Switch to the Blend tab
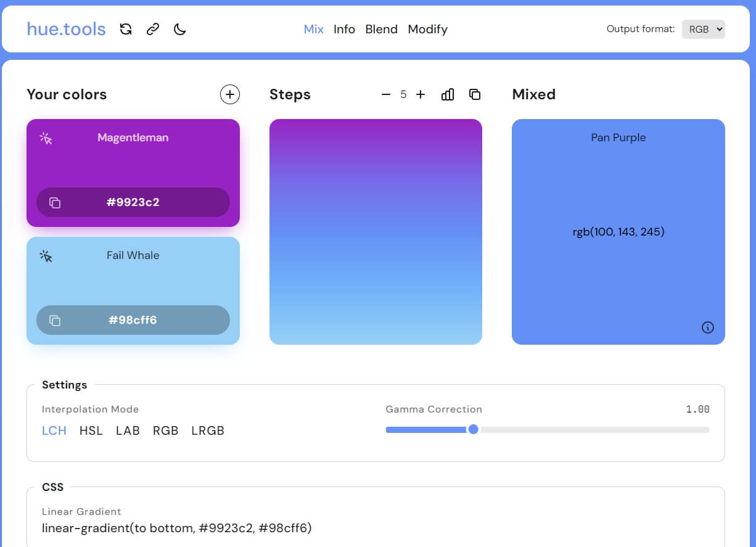This screenshot has height=547, width=756. 381,29
